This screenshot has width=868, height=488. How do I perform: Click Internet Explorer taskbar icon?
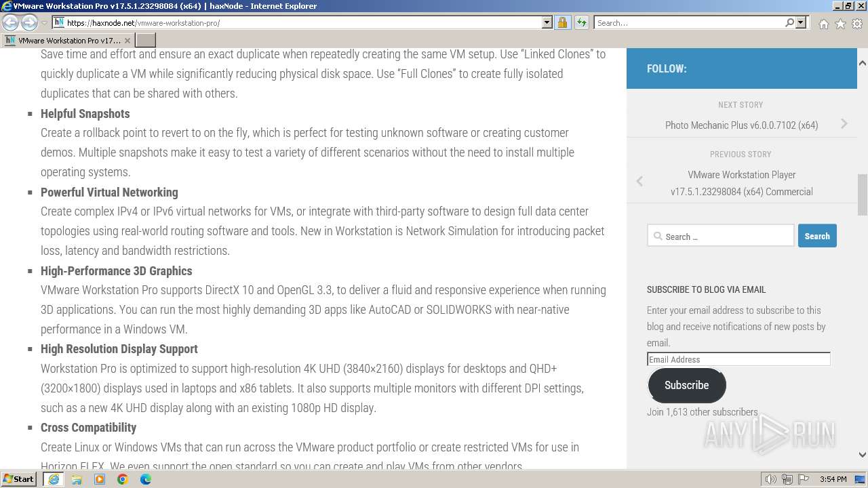[x=54, y=479]
